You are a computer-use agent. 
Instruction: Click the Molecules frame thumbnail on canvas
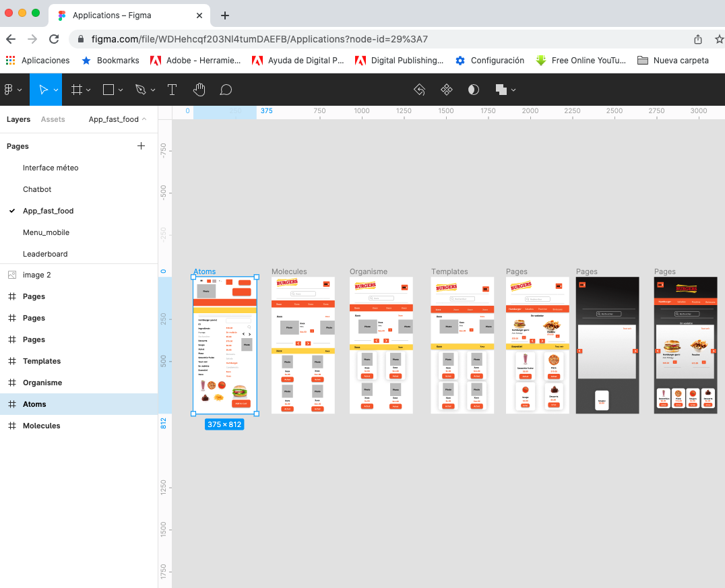click(x=303, y=345)
